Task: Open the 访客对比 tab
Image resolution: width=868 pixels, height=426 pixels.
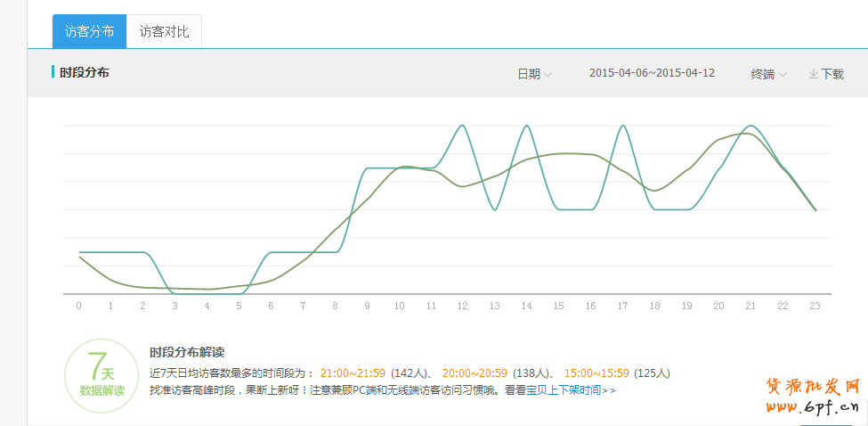Action: pos(164,31)
